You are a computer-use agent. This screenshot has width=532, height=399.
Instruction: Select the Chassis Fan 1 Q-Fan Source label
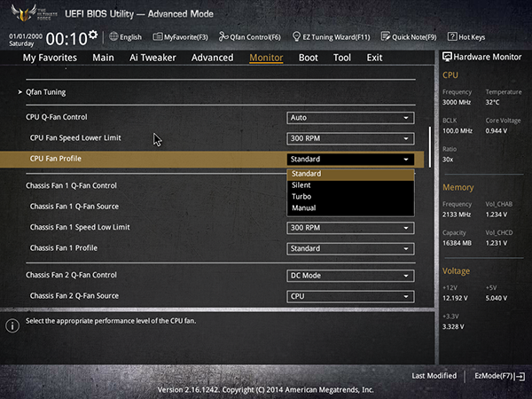[74, 207]
